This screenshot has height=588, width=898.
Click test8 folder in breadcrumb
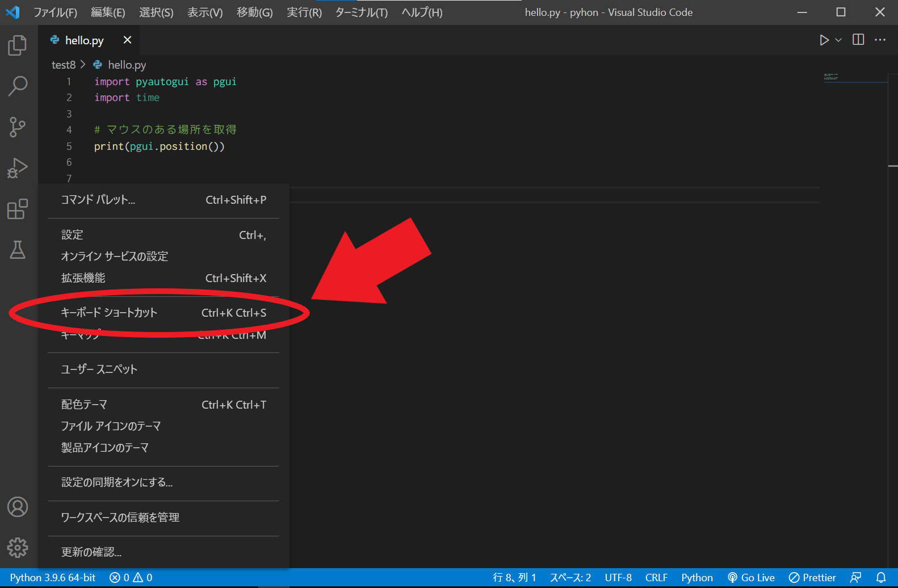point(63,65)
